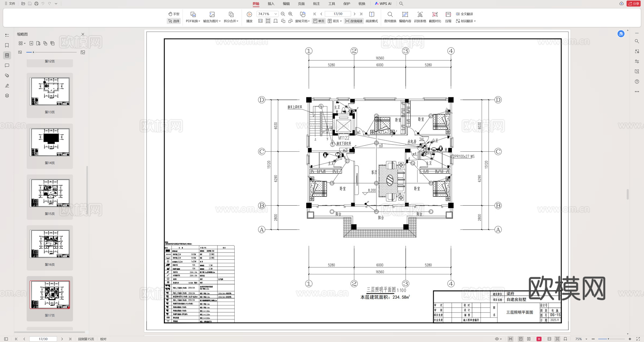Toggle 单页 single page view
This screenshot has height=342, width=644.
coord(319,21)
